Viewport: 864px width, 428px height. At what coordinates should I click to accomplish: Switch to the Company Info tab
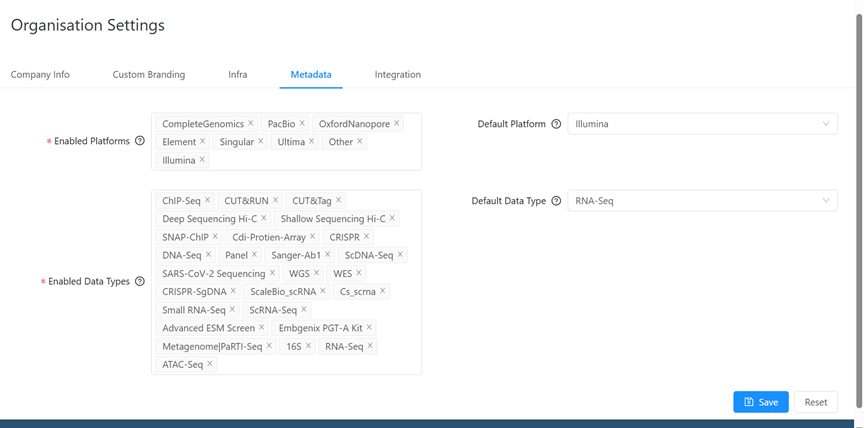click(40, 75)
